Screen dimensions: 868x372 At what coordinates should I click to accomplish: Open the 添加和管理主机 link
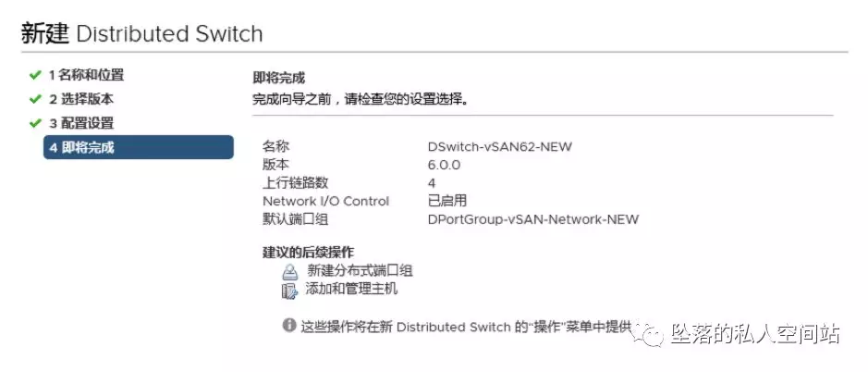pos(351,290)
